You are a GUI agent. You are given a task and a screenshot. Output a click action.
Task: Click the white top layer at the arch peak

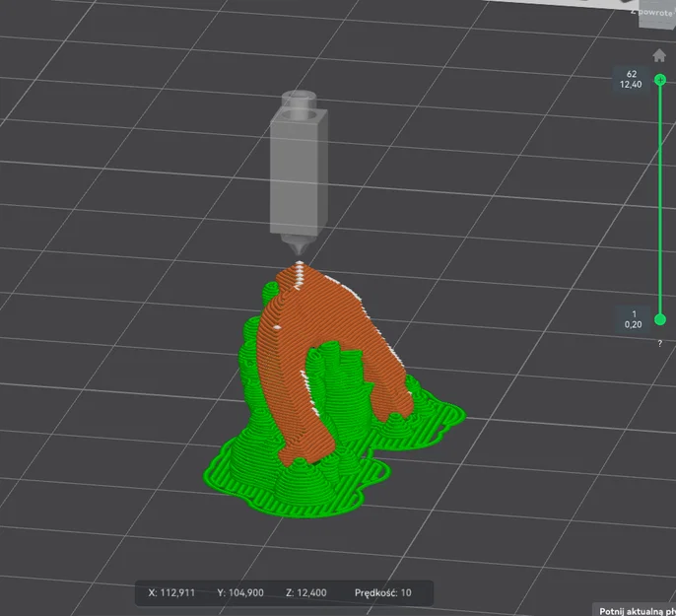click(x=299, y=274)
